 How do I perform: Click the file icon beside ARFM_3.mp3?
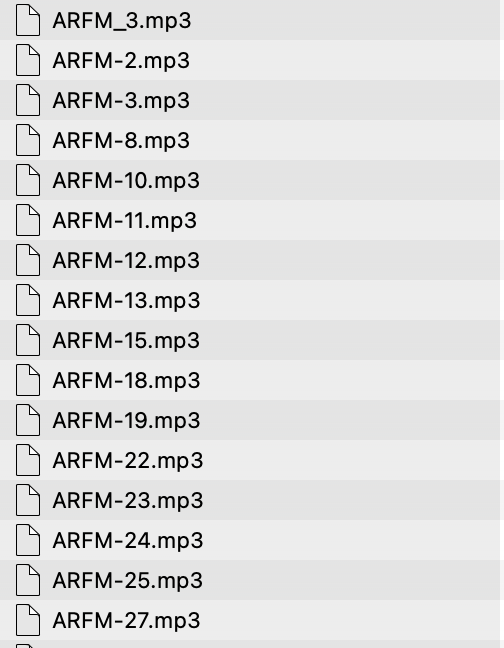[28, 20]
